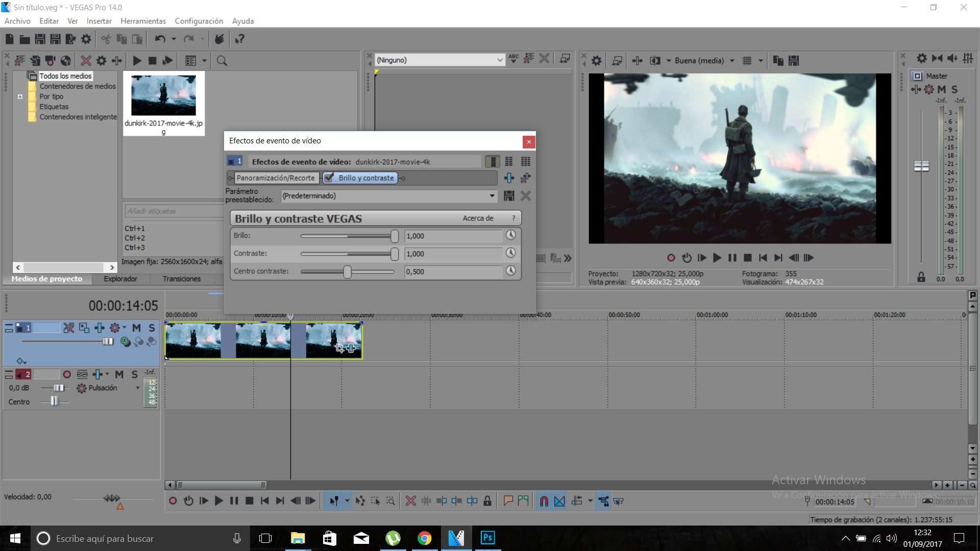980x551 pixels.
Task: Select Panoramización/Recorte chain button
Action: tap(276, 178)
